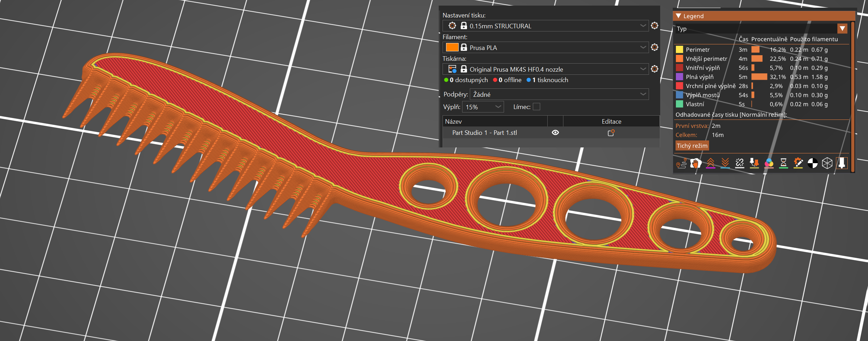Toggle pause prints hourglass icon
This screenshot has height=341, width=868.
(783, 163)
